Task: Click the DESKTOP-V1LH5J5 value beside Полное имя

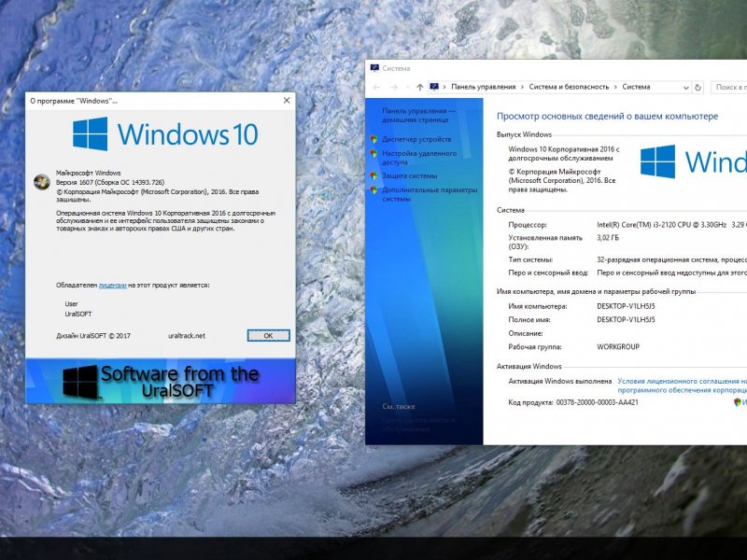Action: click(626, 319)
